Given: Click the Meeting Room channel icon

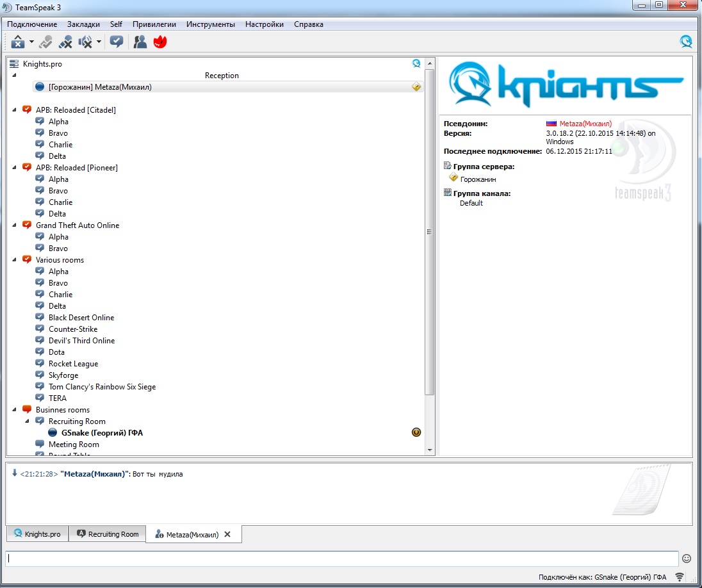Looking at the screenshot, I should point(40,444).
